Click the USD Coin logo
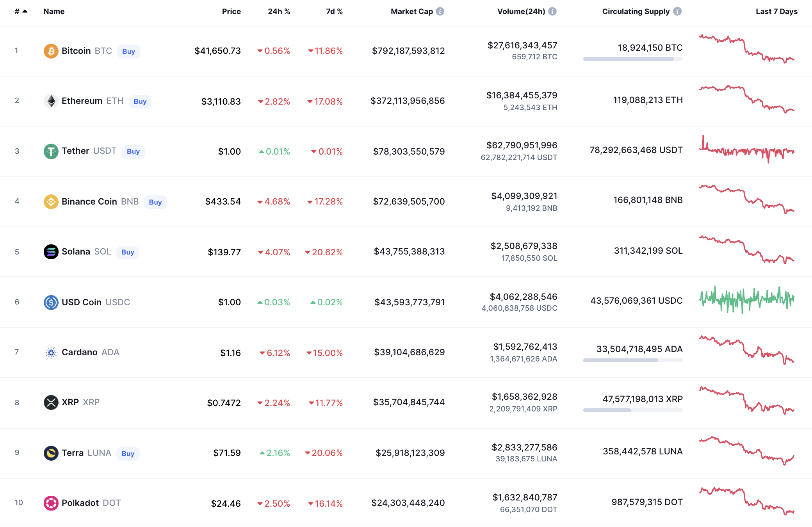This screenshot has height=527, width=812. click(x=51, y=302)
